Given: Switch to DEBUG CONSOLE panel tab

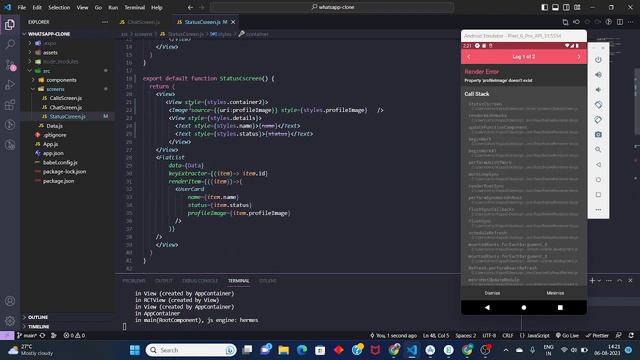Looking at the screenshot, I should (200, 281).
